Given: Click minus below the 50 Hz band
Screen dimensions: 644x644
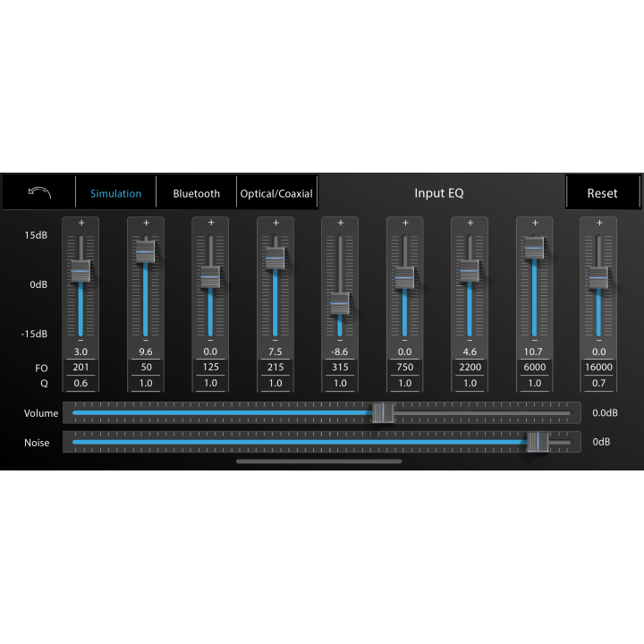Looking at the screenshot, I should point(146,341).
